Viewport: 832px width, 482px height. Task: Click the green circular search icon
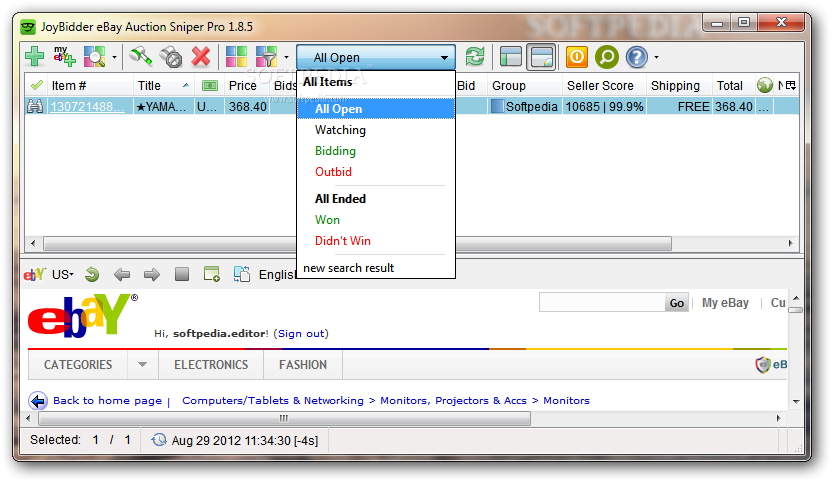point(606,57)
